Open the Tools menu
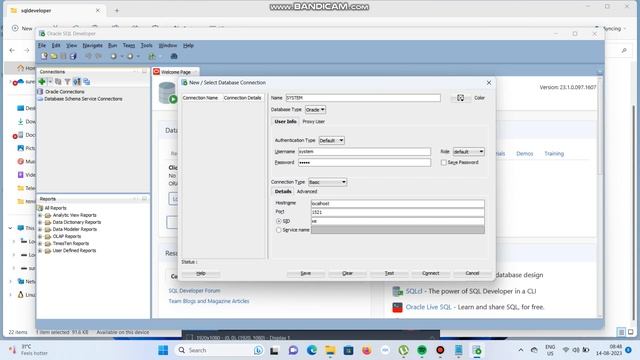The height and width of the screenshot is (360, 640). tap(146, 45)
